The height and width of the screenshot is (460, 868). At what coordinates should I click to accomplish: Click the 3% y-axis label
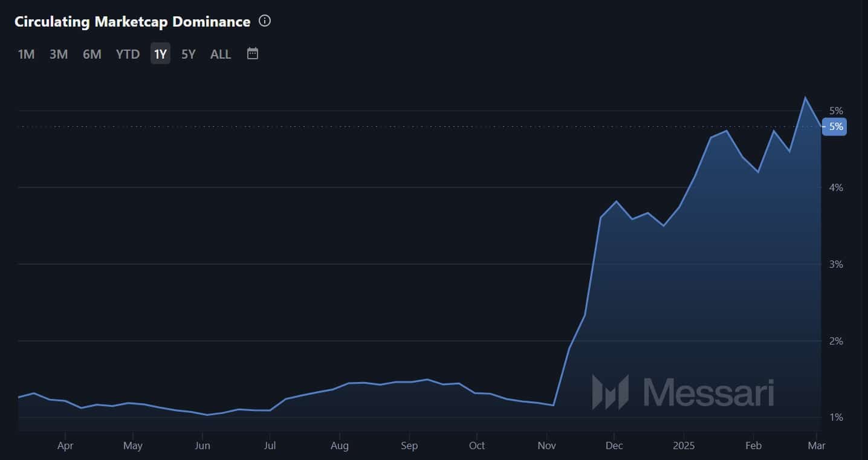836,264
